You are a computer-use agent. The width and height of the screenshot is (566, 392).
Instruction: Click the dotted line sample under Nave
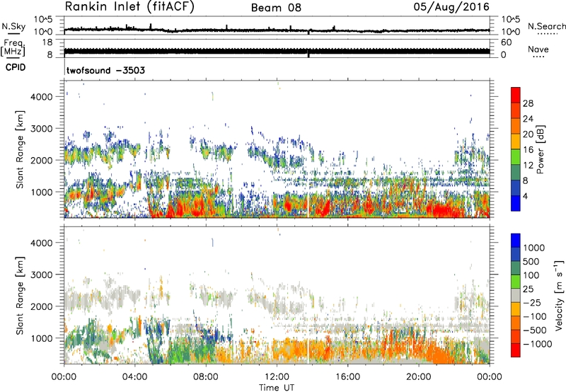pos(539,57)
